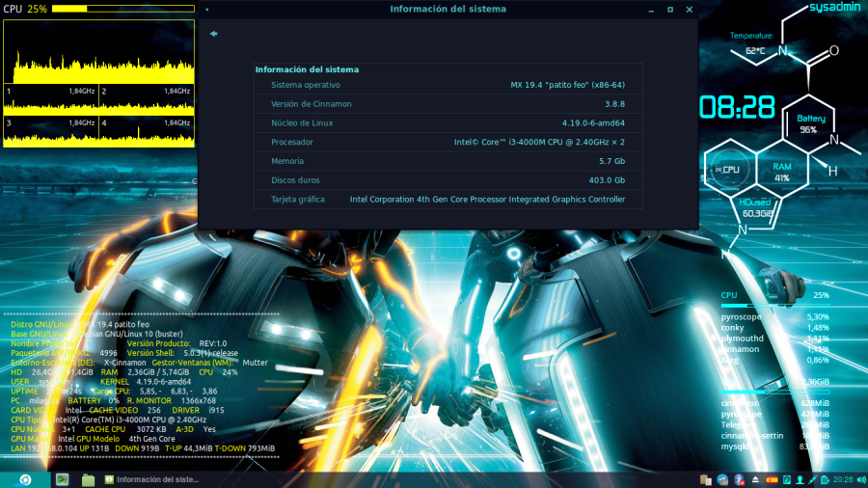Open the Cinnamon start menu
This screenshot has width=868, height=488.
point(25,479)
